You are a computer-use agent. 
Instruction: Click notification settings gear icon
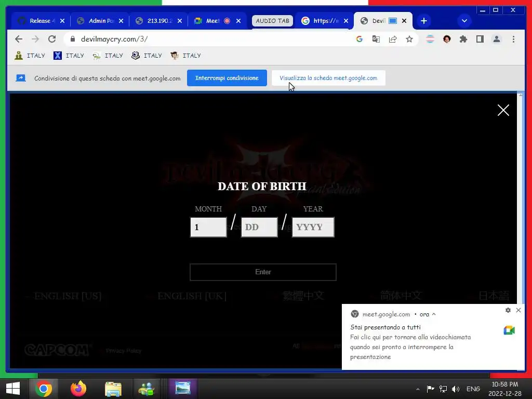(x=508, y=310)
